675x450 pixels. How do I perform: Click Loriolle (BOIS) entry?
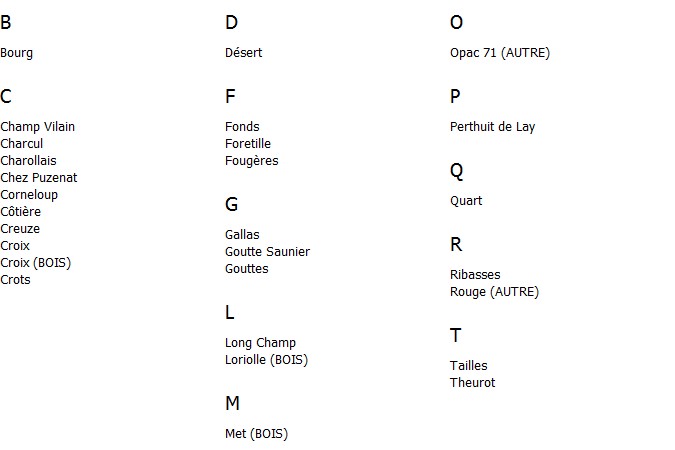(266, 360)
